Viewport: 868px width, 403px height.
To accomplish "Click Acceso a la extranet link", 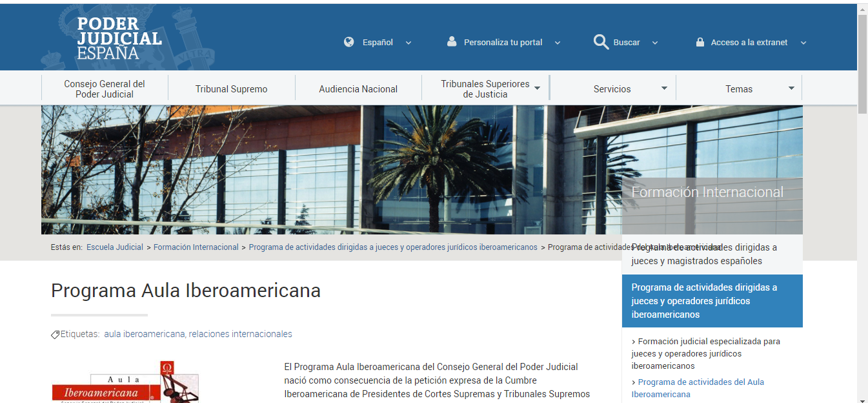I will 749,43.
